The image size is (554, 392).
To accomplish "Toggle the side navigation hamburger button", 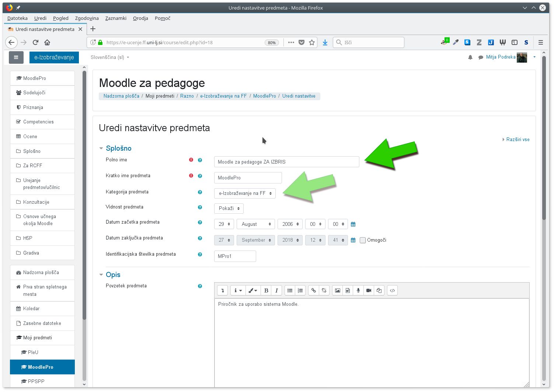I will 16,57.
